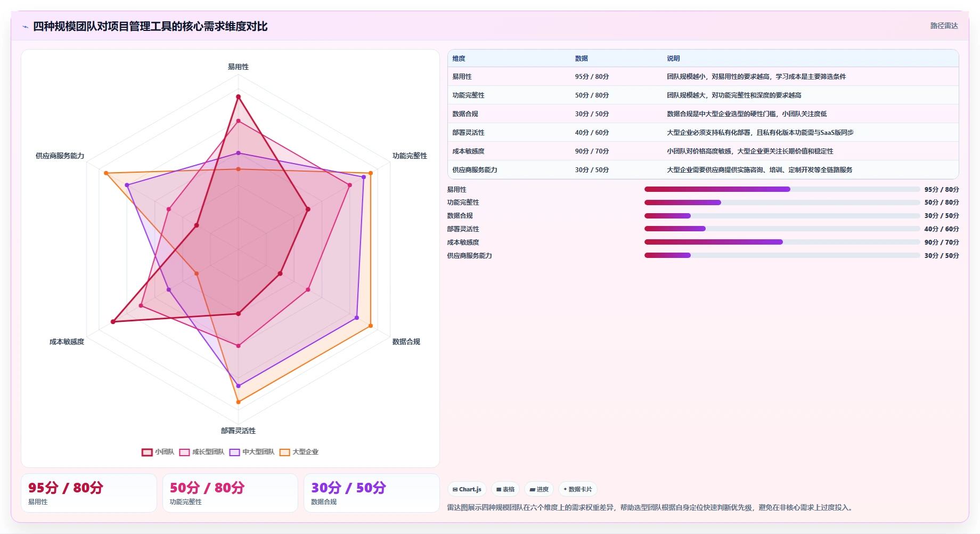Click the 部署灵活性 radar axis label
980x534 pixels.
point(238,431)
